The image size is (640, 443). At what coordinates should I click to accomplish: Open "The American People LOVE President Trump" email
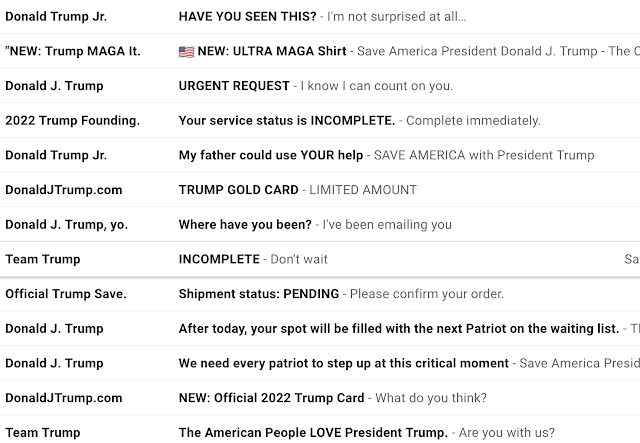click(x=312, y=433)
